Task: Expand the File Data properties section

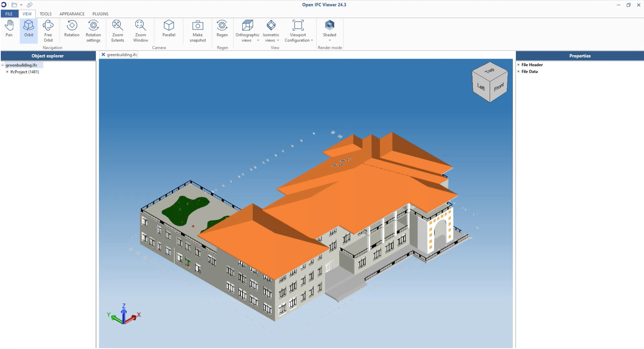Action: 519,72
